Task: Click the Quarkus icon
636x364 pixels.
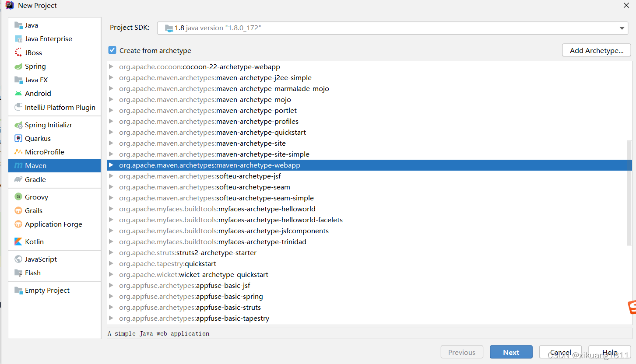Action: (x=18, y=139)
